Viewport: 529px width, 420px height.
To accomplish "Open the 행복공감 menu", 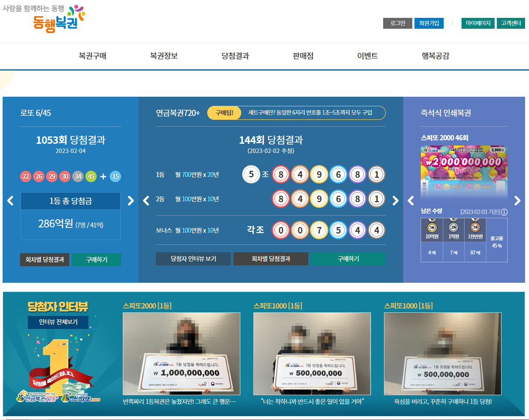I will (435, 56).
